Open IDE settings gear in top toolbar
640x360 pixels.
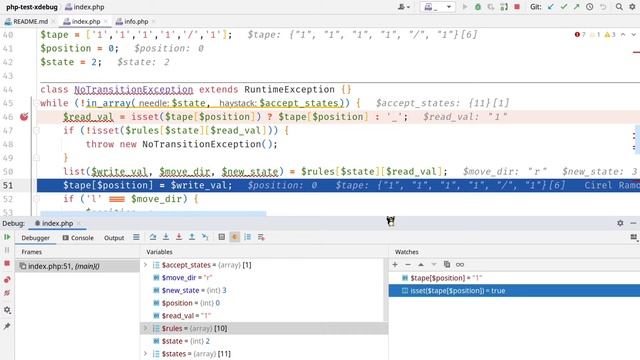(x=632, y=7)
